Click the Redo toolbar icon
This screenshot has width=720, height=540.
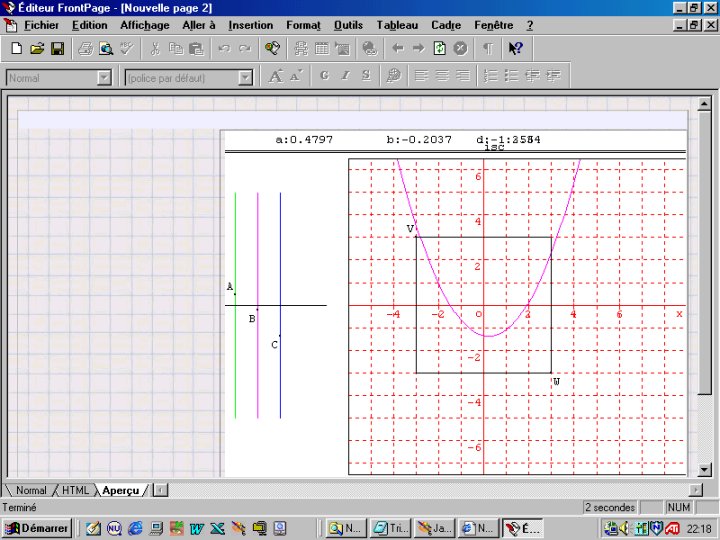pos(245,48)
